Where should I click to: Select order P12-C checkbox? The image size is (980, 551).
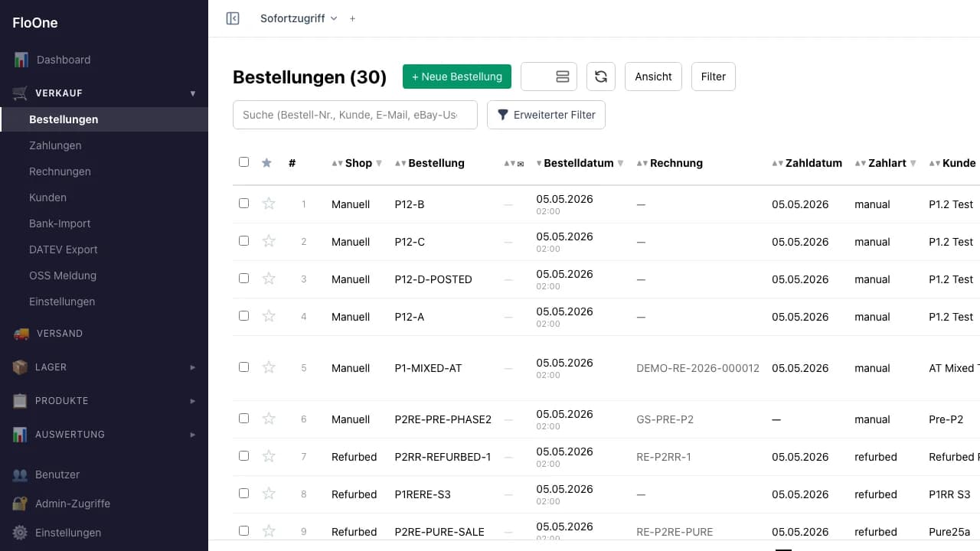(243, 241)
